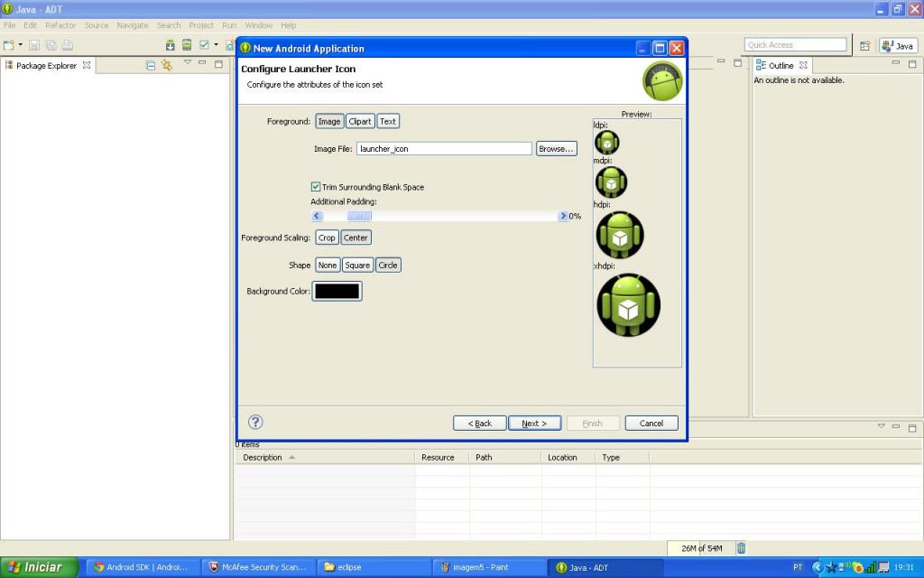Select Image as foreground type

pyautogui.click(x=329, y=122)
